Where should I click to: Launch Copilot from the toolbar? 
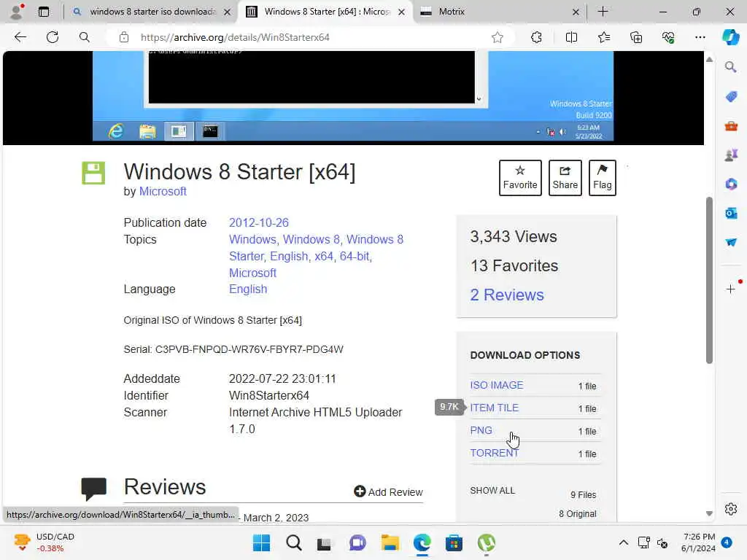730,37
